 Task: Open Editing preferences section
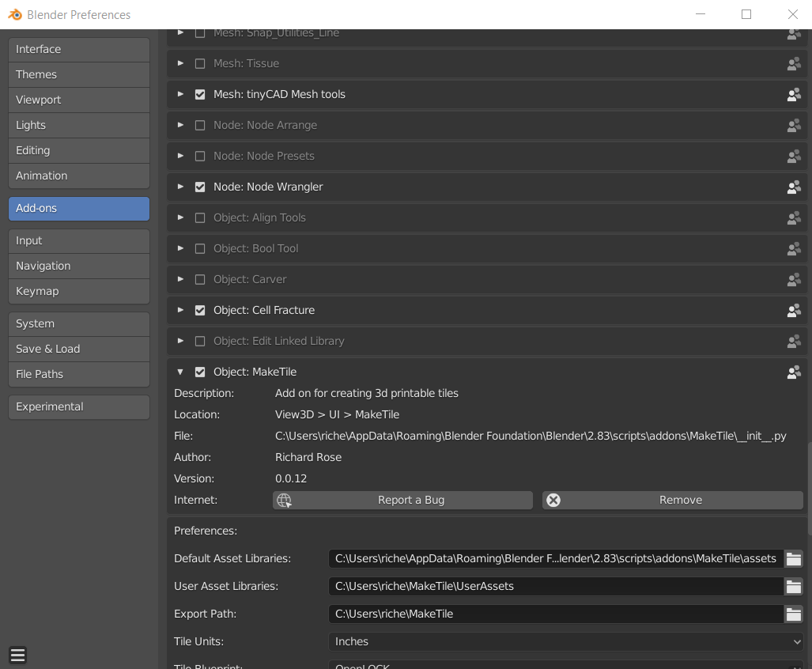coord(79,151)
